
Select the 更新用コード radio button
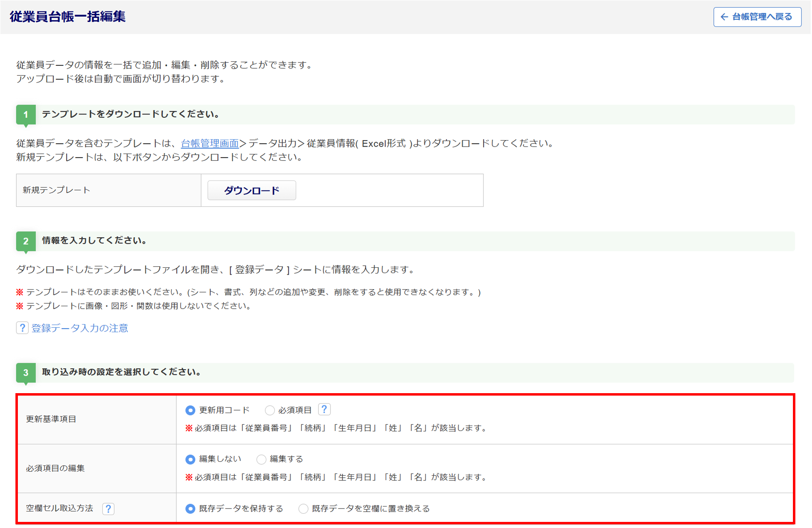click(x=190, y=410)
